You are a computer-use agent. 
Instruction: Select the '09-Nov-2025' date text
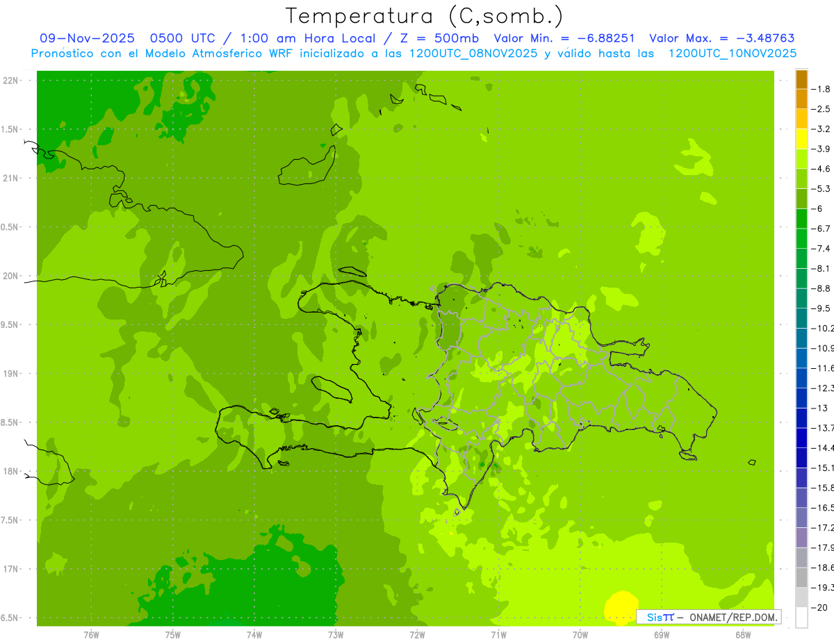(x=87, y=38)
